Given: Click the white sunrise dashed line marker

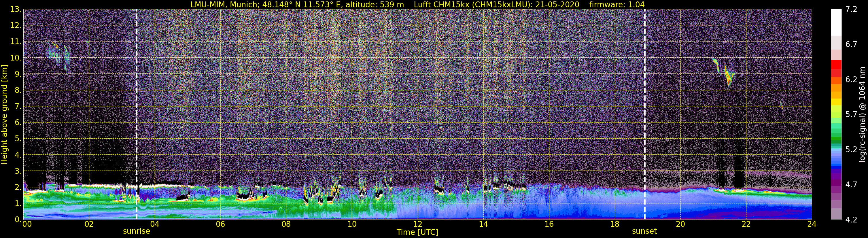Looking at the screenshot, I should click(137, 114).
